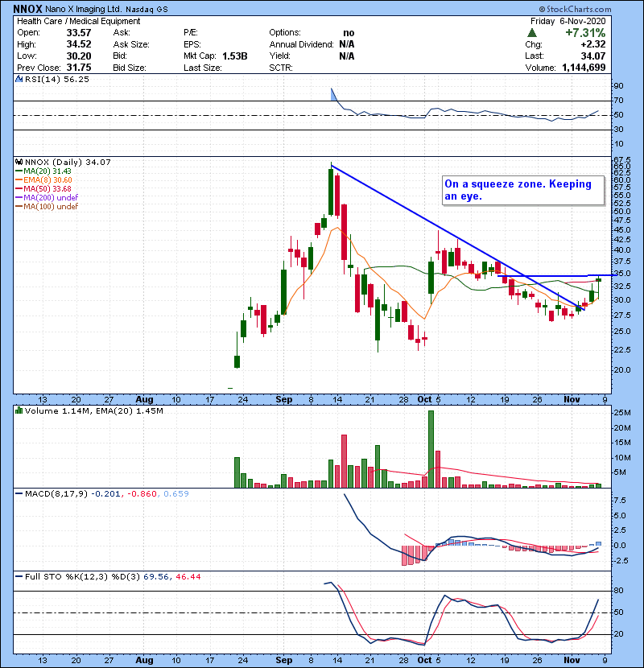Click the 'Aug' label on bottom date axis
644x668 pixels.
144,660
